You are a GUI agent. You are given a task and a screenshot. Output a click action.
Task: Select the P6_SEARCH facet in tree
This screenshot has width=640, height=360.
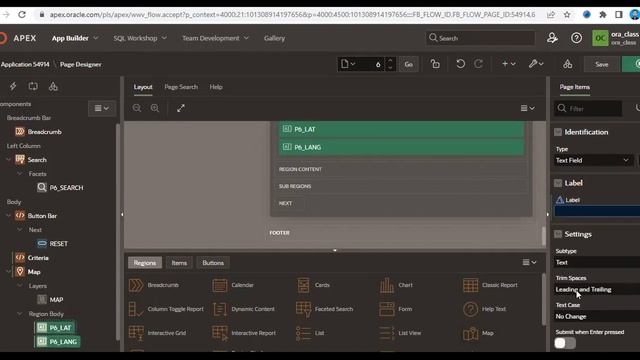(60, 187)
